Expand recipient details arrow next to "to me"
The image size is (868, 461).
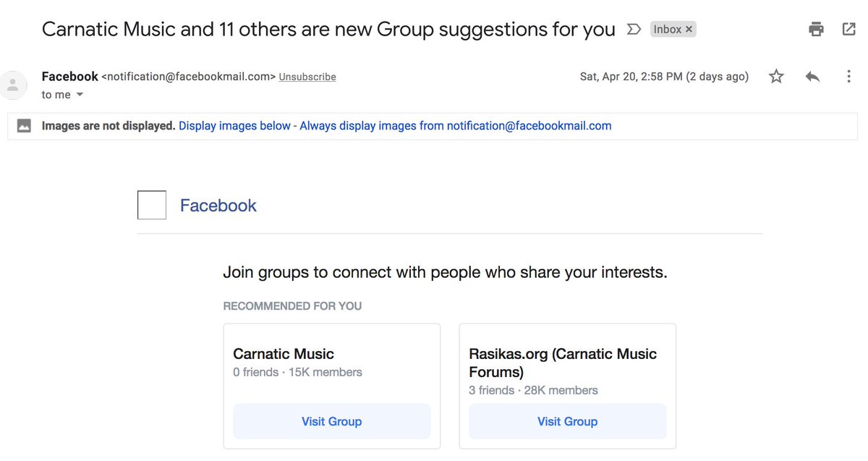(80, 96)
